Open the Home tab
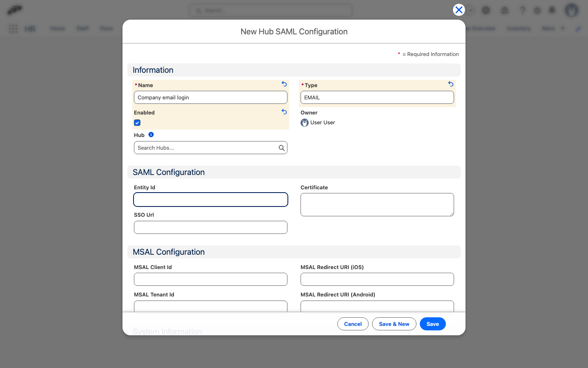The width and height of the screenshot is (588, 368). tap(58, 29)
